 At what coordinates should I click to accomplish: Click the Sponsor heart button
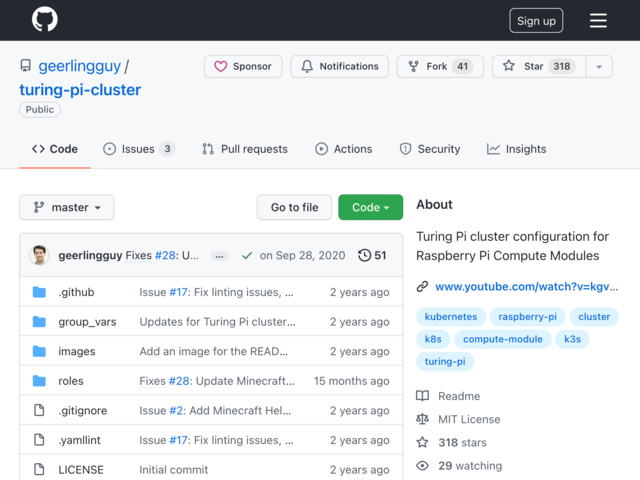pyautogui.click(x=243, y=66)
